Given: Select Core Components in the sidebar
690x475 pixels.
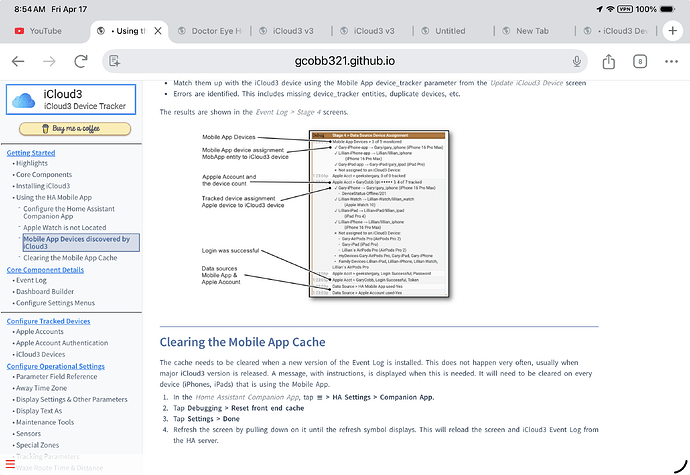Looking at the screenshot, I should [44, 175].
